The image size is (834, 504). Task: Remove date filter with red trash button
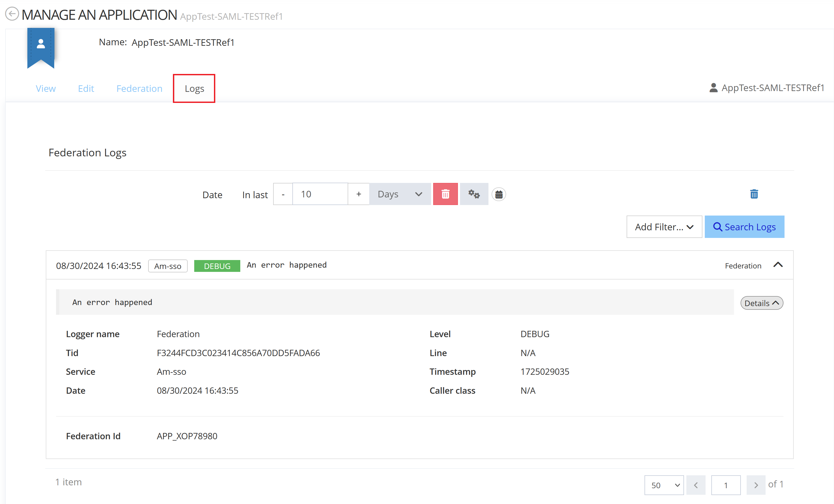point(445,194)
